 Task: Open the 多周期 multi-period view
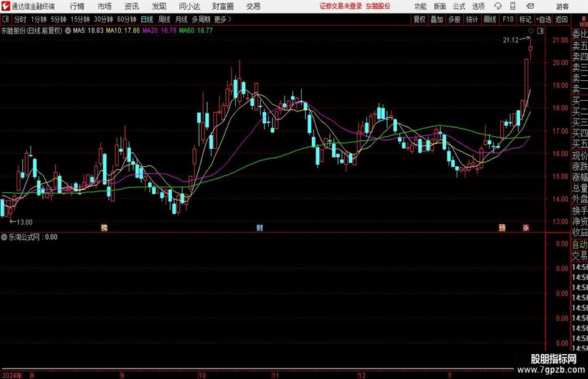[x=201, y=19]
